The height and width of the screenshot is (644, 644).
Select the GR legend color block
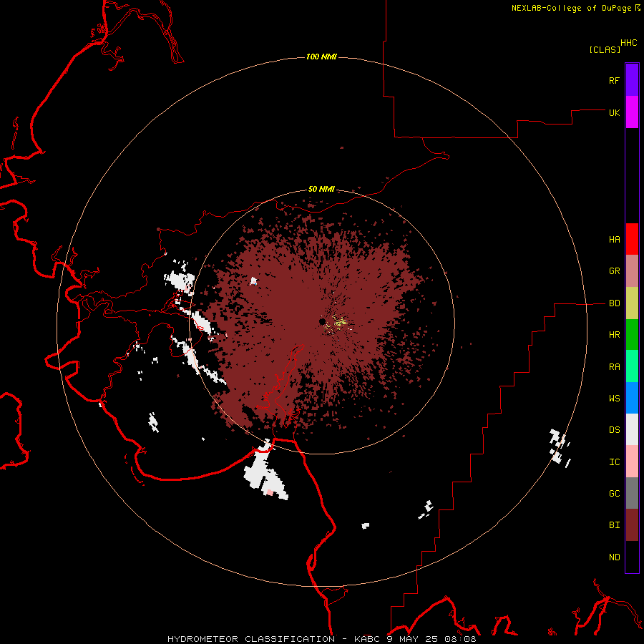(632, 271)
